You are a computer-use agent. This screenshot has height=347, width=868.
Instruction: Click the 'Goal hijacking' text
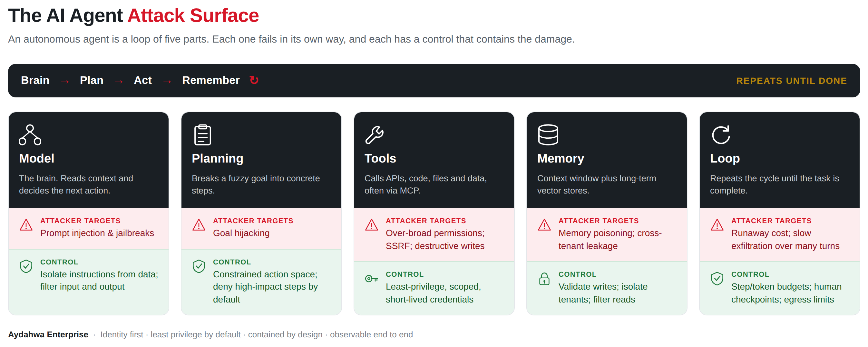[241, 233]
